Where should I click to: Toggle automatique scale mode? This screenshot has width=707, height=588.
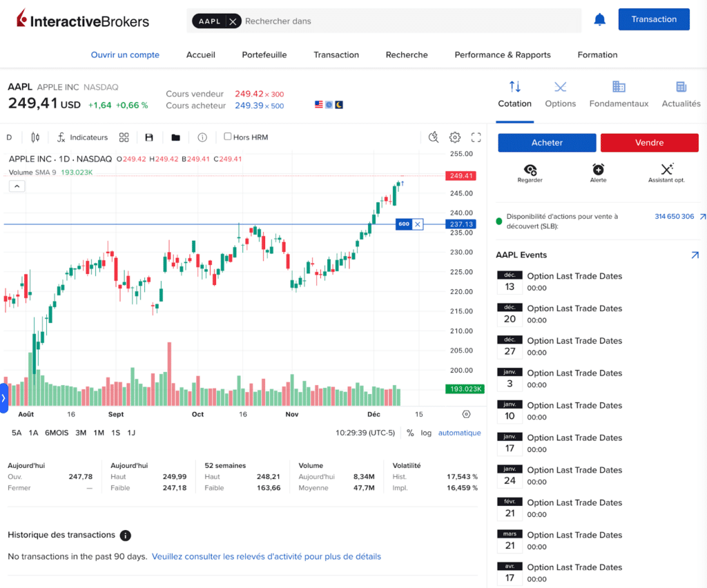pos(459,433)
